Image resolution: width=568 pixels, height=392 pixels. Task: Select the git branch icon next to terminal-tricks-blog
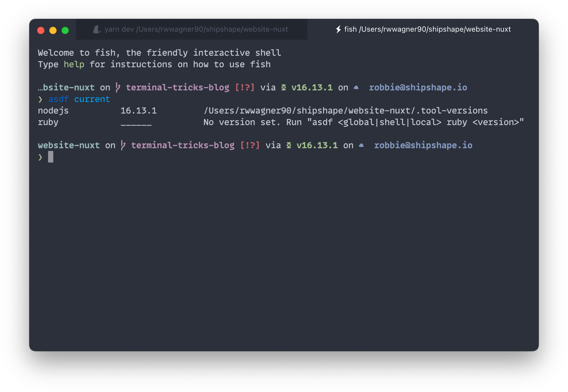pyautogui.click(x=117, y=87)
